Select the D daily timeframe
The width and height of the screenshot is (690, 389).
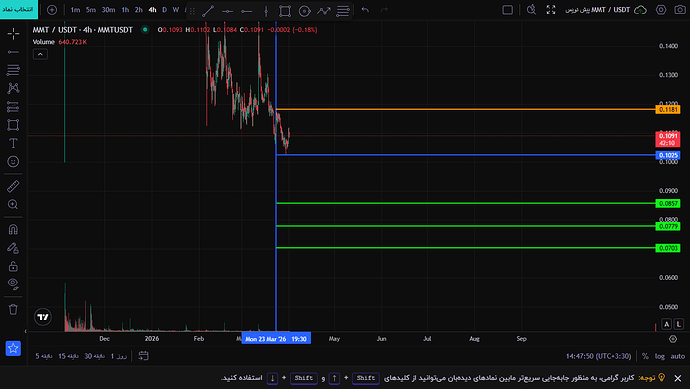[165, 10]
